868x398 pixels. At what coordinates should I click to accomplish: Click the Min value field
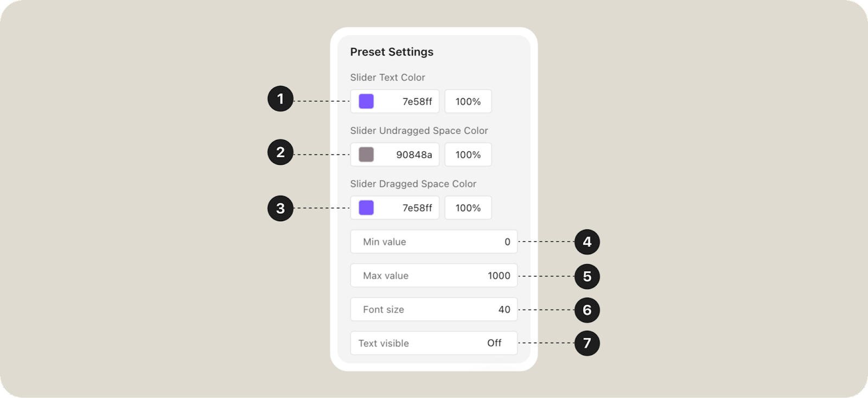click(433, 242)
